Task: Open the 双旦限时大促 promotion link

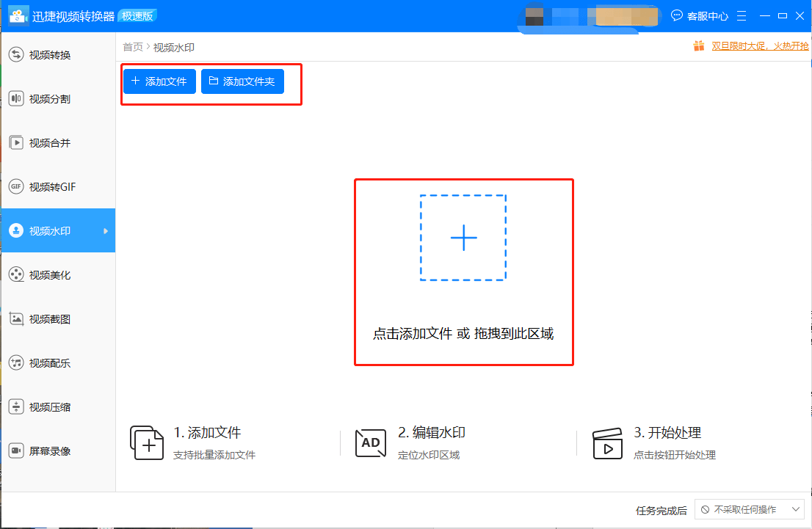Action: [760, 46]
